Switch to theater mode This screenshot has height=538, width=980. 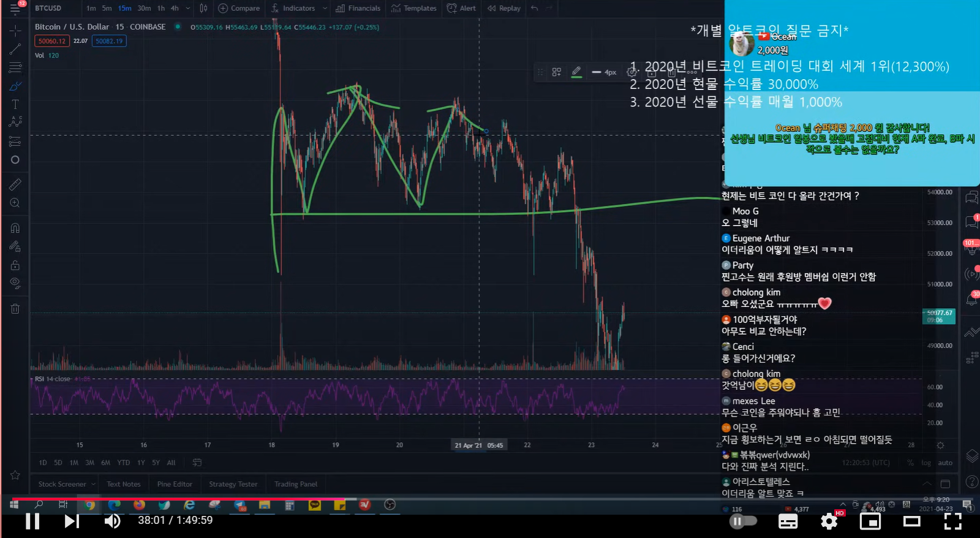(x=912, y=521)
